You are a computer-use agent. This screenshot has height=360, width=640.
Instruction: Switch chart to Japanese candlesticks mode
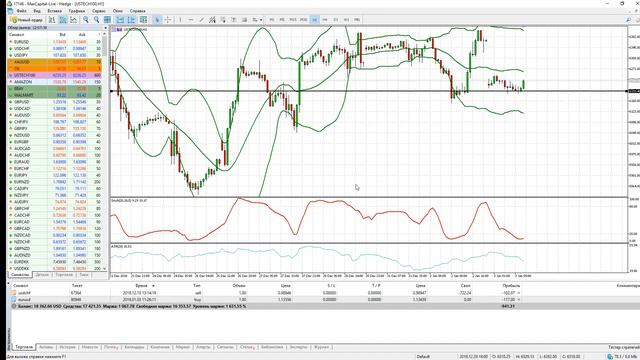[63, 20]
